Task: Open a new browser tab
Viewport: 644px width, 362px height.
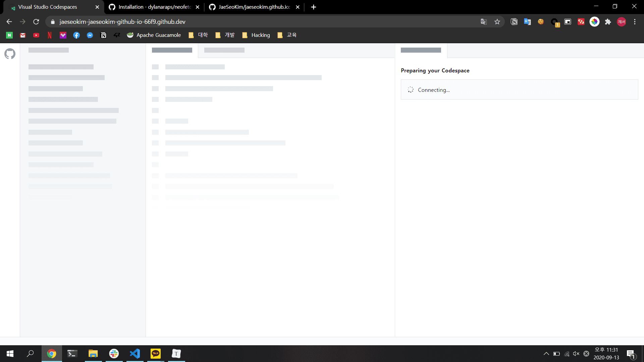Action: (x=313, y=7)
